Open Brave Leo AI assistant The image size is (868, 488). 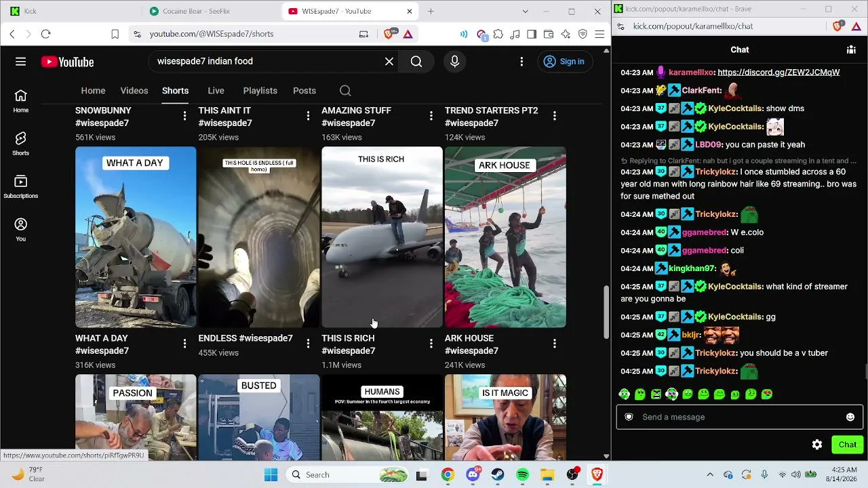(566, 34)
